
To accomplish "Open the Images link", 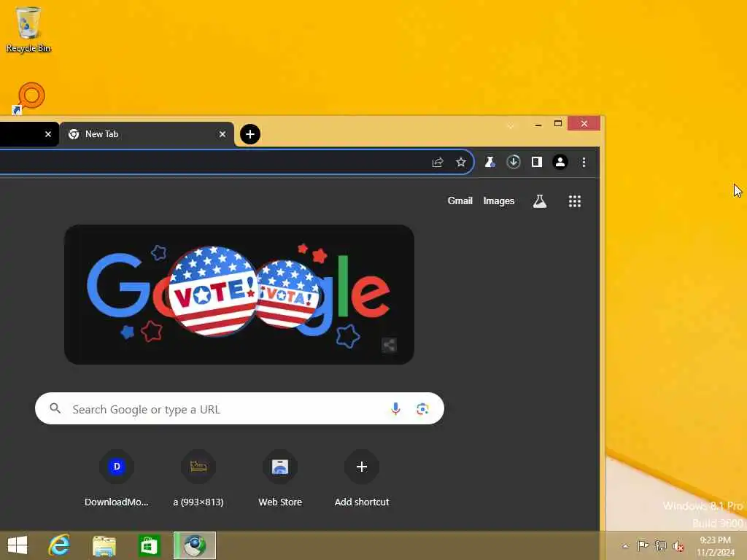I will tap(499, 201).
